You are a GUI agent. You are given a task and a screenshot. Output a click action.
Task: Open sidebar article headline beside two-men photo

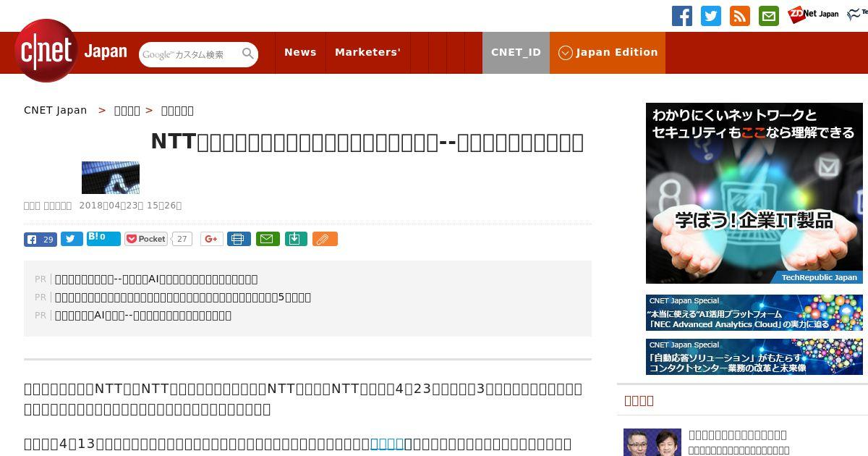pyautogui.click(x=738, y=435)
